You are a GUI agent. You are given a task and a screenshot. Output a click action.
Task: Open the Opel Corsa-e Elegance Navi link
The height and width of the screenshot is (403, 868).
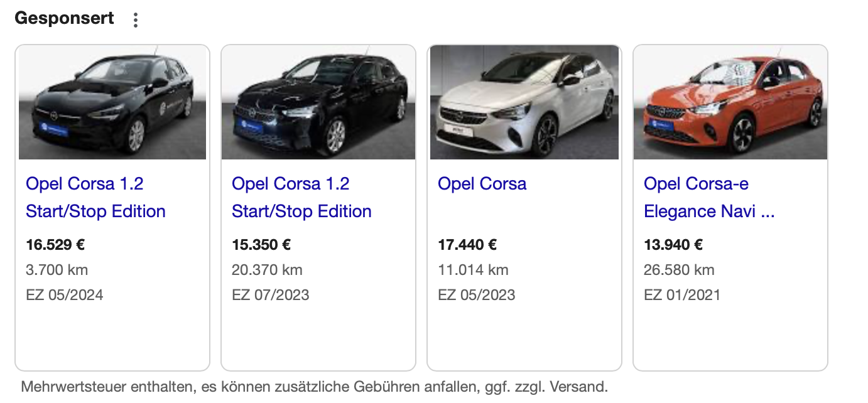pos(709,197)
